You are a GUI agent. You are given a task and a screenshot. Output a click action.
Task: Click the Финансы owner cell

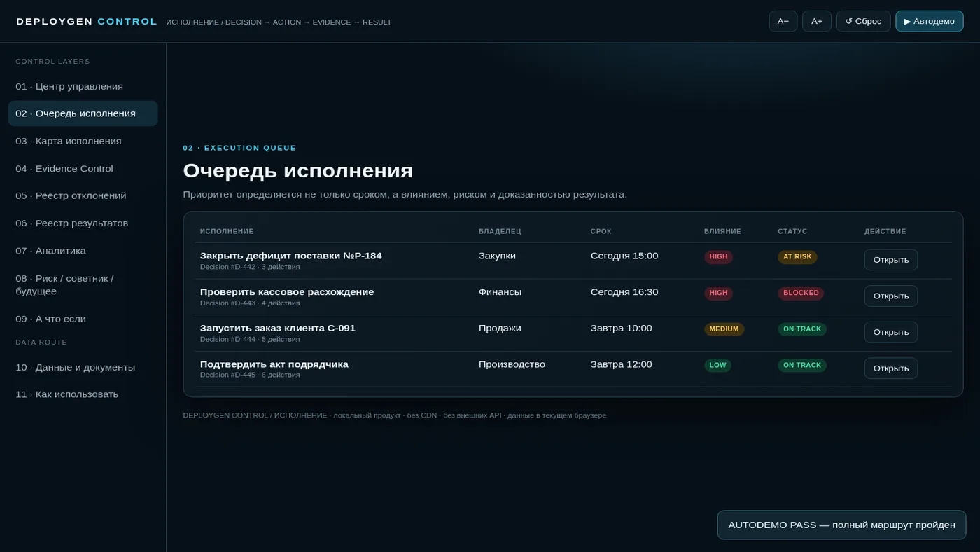click(x=500, y=292)
